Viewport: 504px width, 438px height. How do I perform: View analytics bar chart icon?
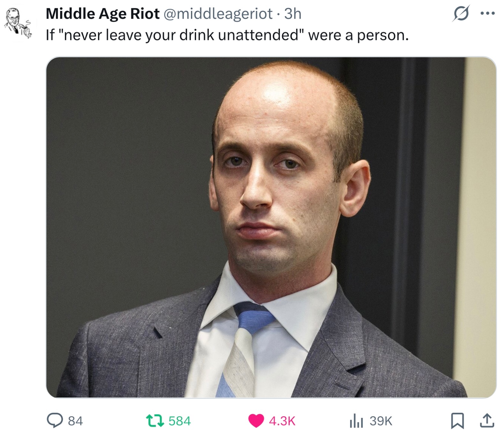click(356, 421)
